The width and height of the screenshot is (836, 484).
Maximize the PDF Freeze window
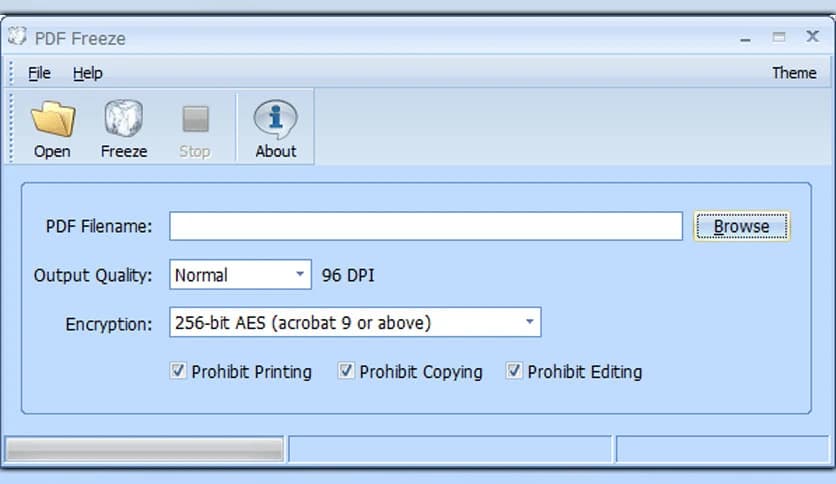click(779, 37)
